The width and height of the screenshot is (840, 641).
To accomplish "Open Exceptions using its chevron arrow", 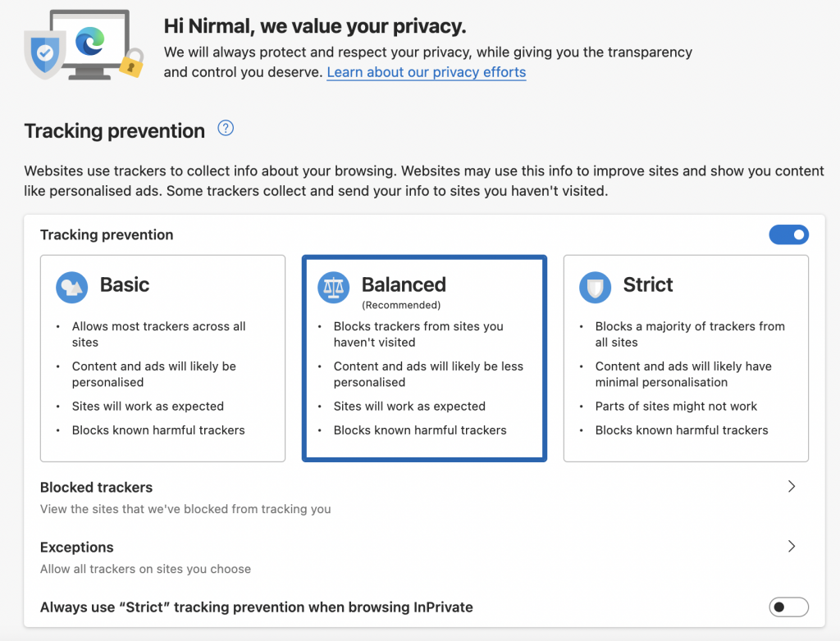I will point(792,546).
